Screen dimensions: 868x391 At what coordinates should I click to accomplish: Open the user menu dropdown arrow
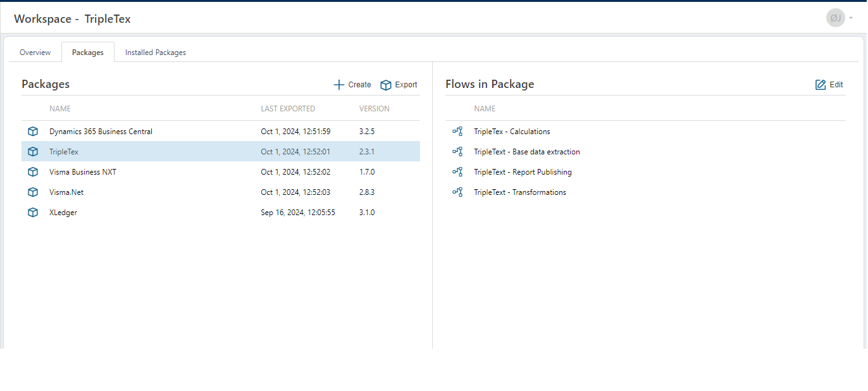tap(851, 18)
